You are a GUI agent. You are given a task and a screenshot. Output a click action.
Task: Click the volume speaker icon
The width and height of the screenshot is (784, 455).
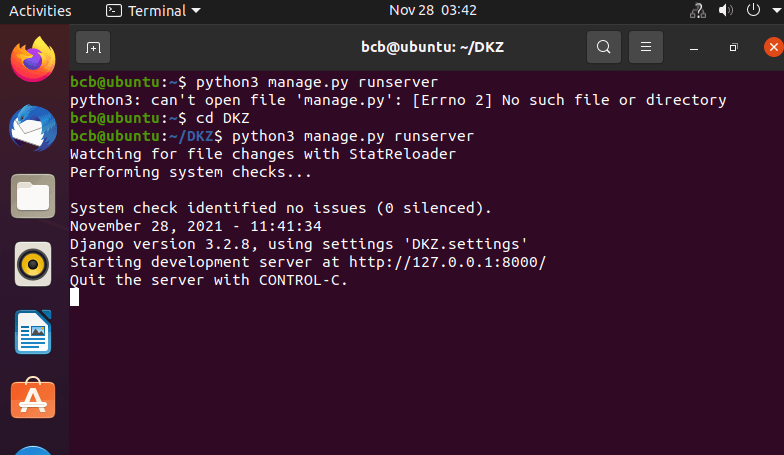pyautogui.click(x=727, y=11)
